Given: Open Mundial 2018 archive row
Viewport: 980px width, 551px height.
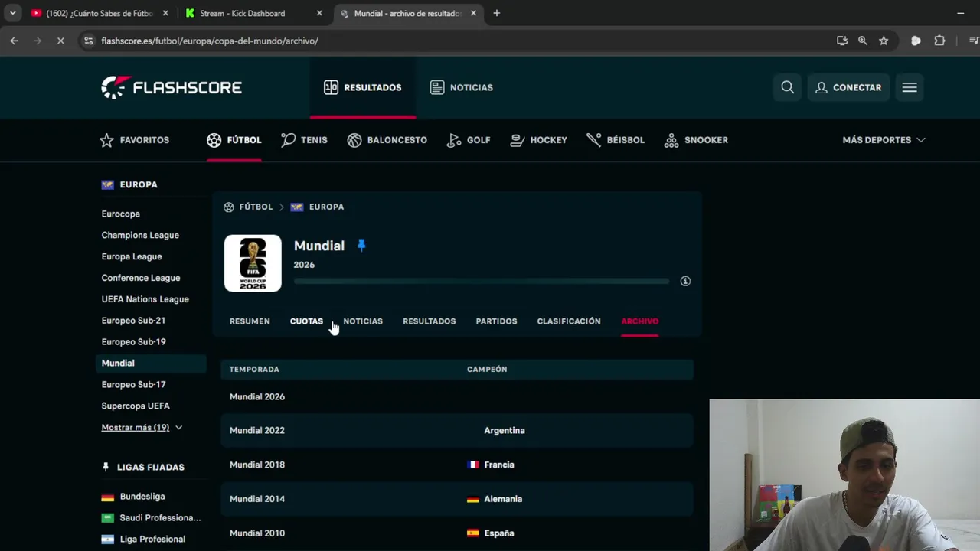Looking at the screenshot, I should 457,465.
